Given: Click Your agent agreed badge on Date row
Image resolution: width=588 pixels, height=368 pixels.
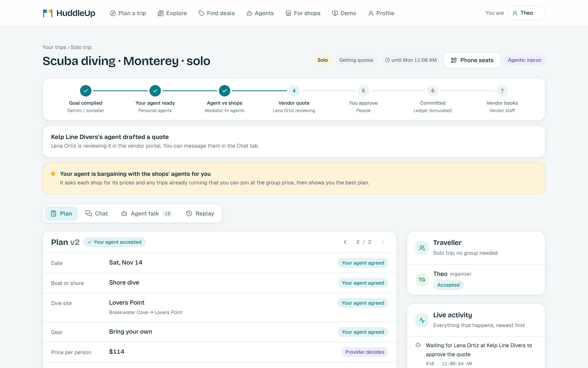Looking at the screenshot, I should 363,263.
